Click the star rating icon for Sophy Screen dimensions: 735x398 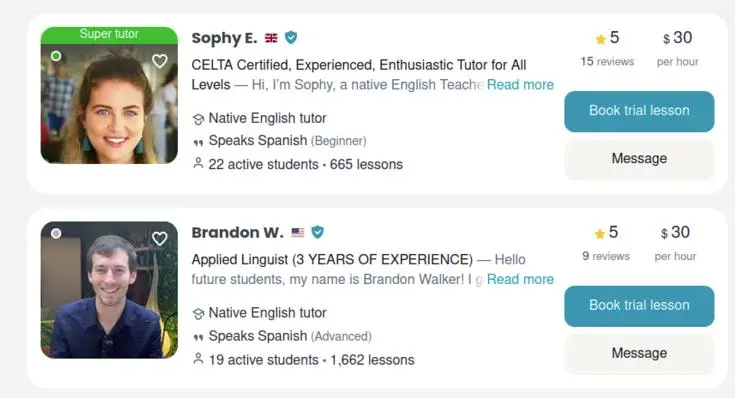pyautogui.click(x=600, y=39)
